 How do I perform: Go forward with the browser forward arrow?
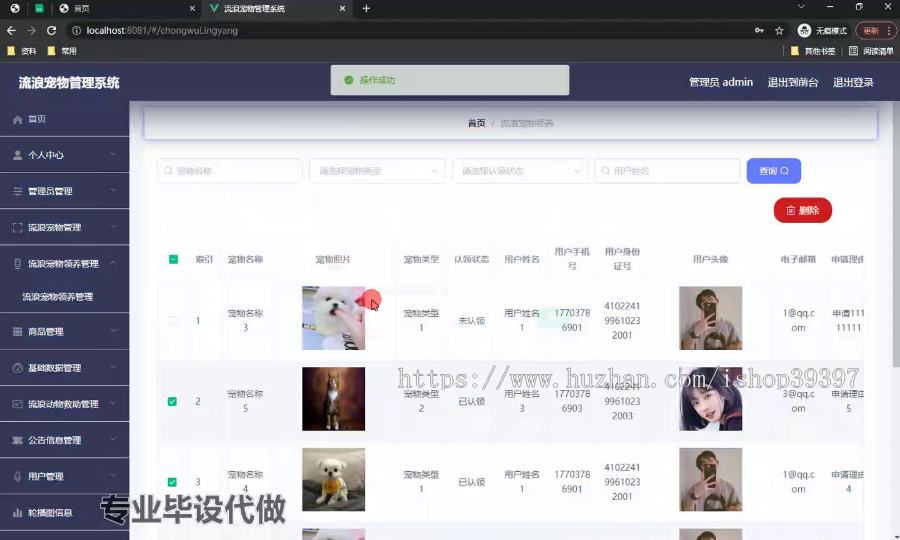coord(31,30)
